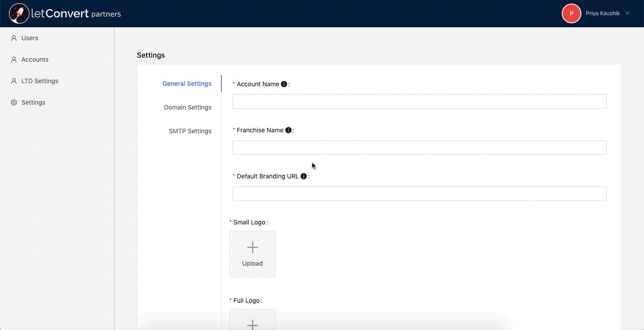Click the Settings gear icon in sidebar
The image size is (644, 330).
[x=14, y=102]
